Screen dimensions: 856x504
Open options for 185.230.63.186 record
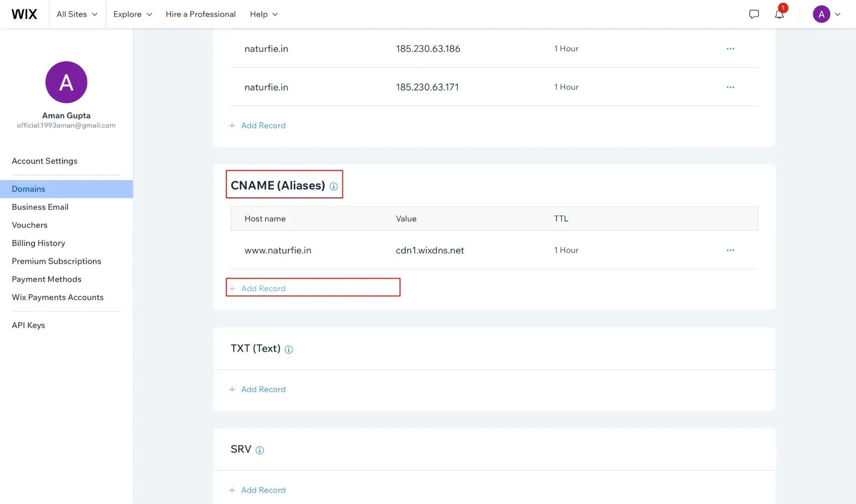click(730, 49)
